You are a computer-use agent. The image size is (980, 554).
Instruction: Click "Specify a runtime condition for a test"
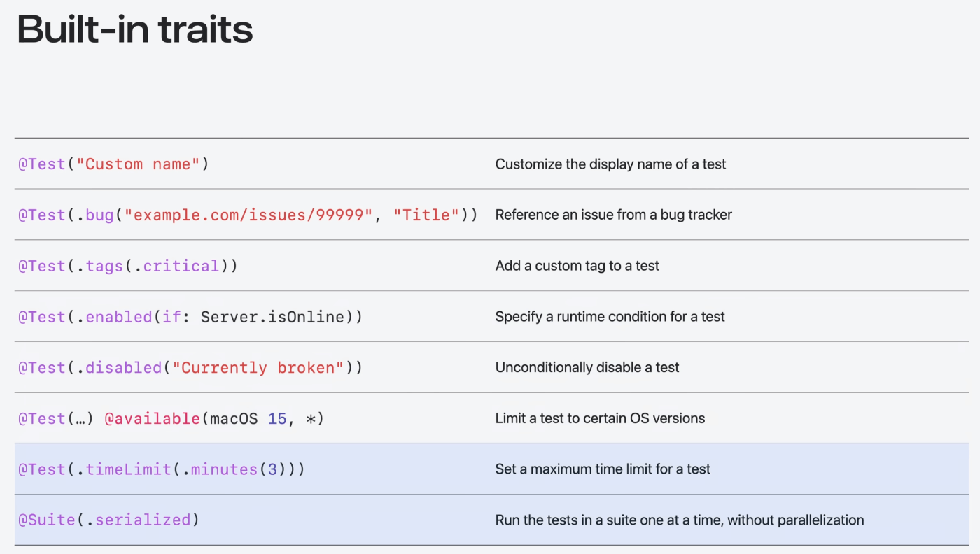(610, 317)
